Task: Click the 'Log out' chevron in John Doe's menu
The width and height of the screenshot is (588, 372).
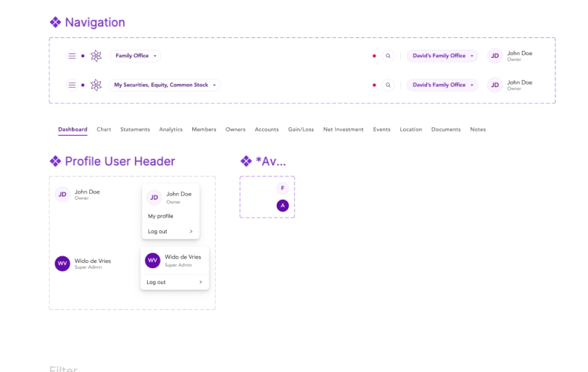Action: pyautogui.click(x=191, y=232)
